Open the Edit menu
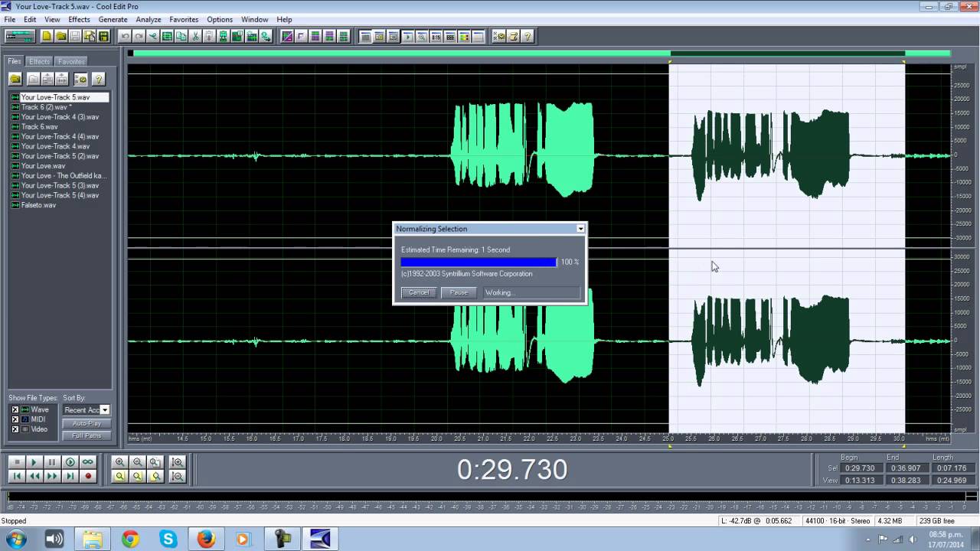Image resolution: width=980 pixels, height=551 pixels. (30, 19)
